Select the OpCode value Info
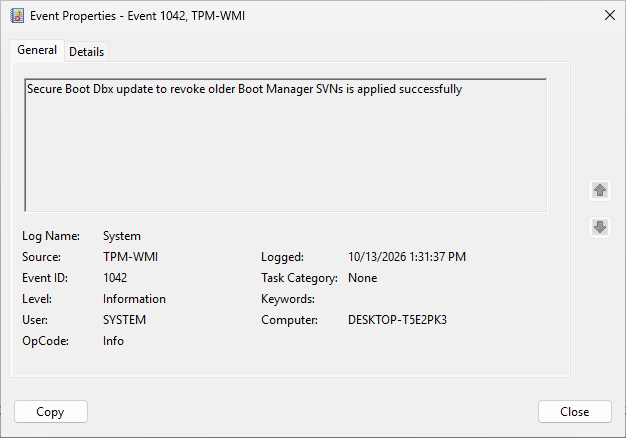This screenshot has height=438, width=626. 113,341
